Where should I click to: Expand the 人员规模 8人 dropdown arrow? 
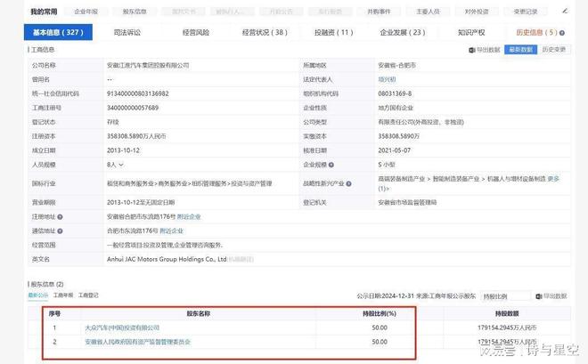pyautogui.click(x=121, y=165)
